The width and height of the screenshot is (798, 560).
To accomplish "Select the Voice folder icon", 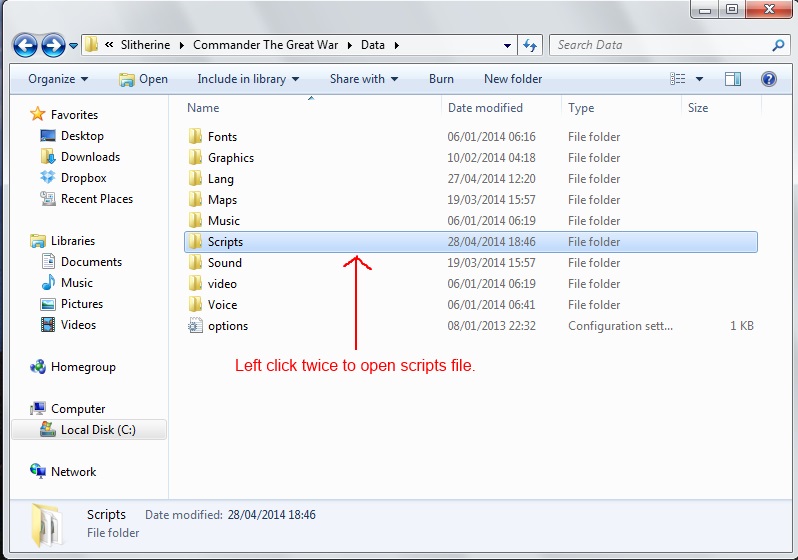I will (x=195, y=304).
